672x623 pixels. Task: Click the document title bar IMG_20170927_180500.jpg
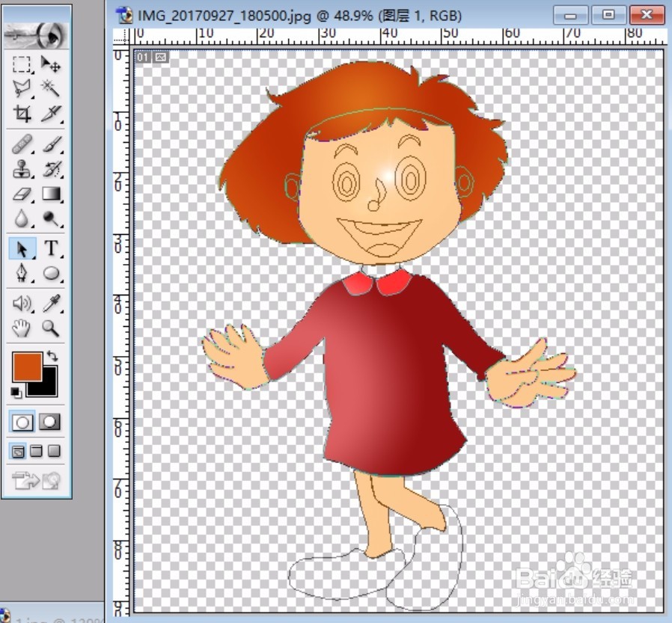[299, 16]
